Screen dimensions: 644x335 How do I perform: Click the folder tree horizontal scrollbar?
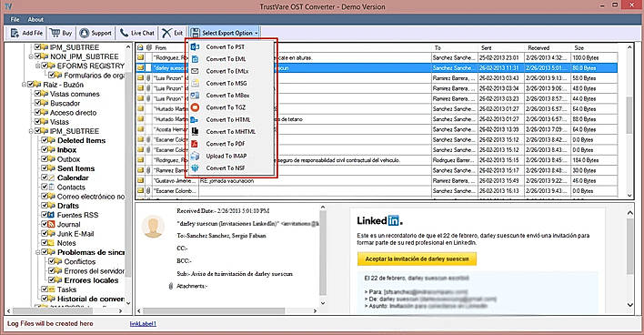tap(65, 311)
